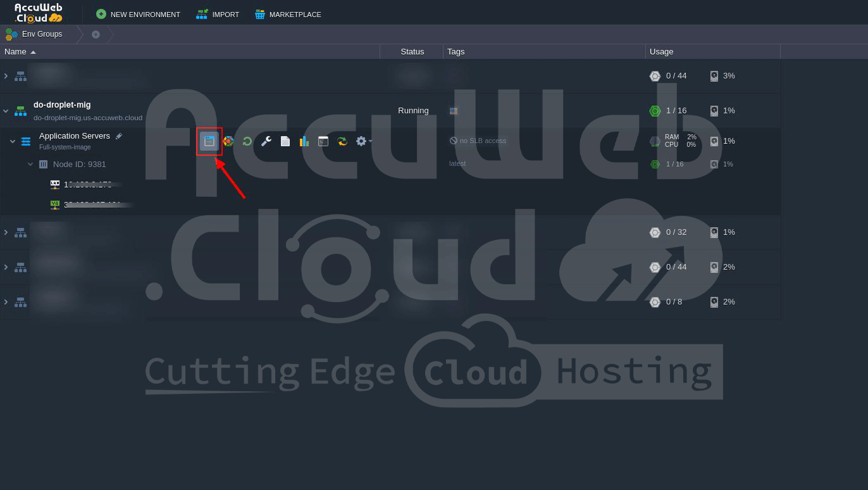Open Add-Ons for Application Servers

click(228, 141)
